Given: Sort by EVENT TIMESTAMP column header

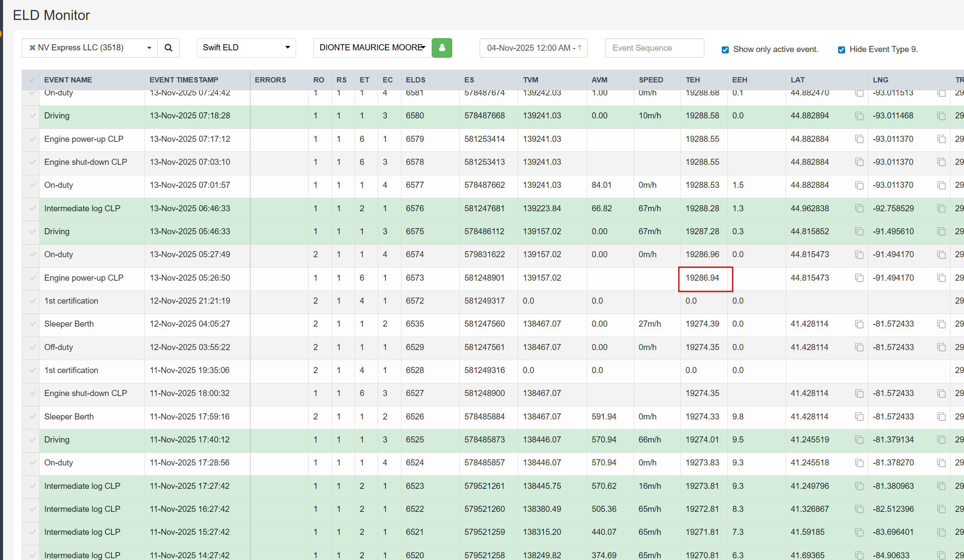Looking at the screenshot, I should click(x=184, y=80).
